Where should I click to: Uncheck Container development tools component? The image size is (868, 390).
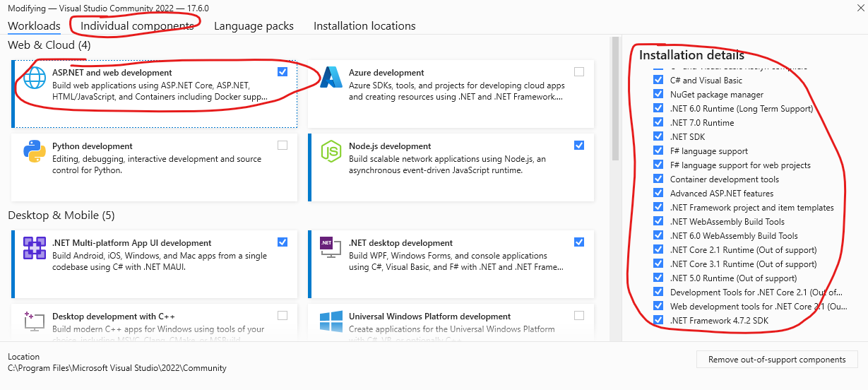658,179
